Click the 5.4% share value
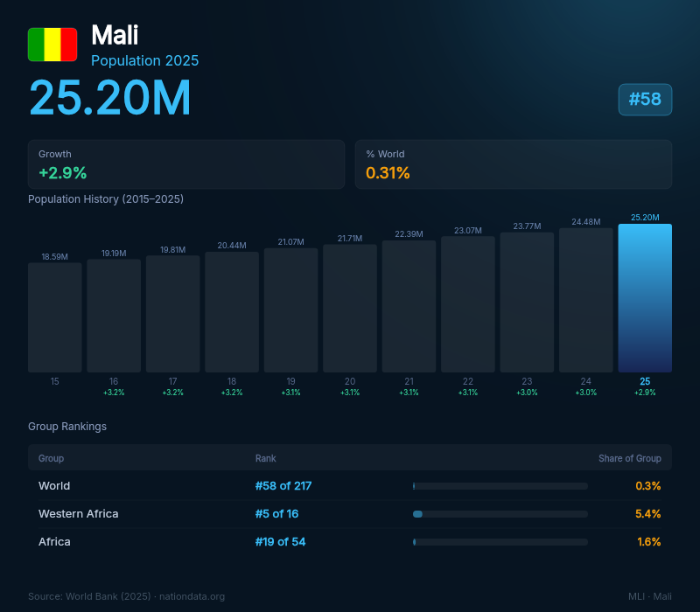700x612 pixels. [647, 514]
